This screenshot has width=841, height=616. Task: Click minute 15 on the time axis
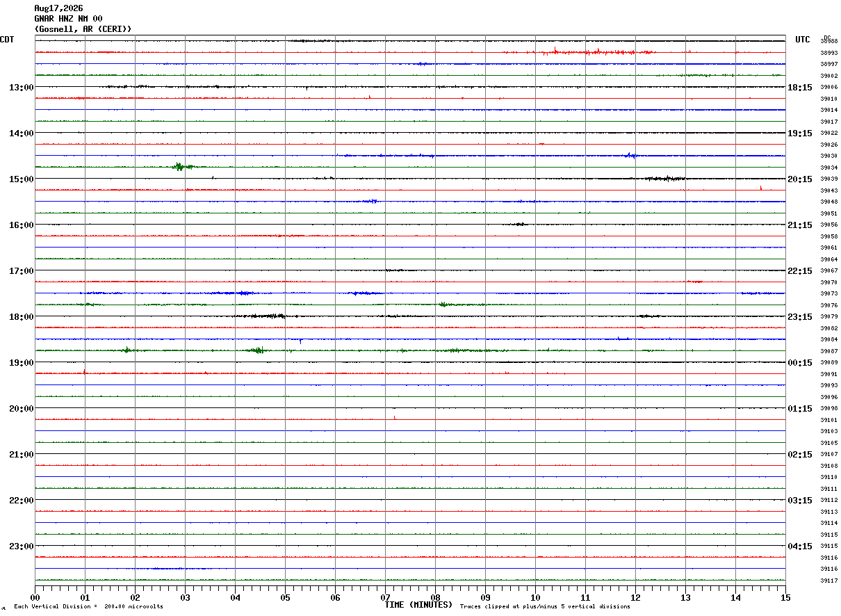pyautogui.click(x=785, y=597)
